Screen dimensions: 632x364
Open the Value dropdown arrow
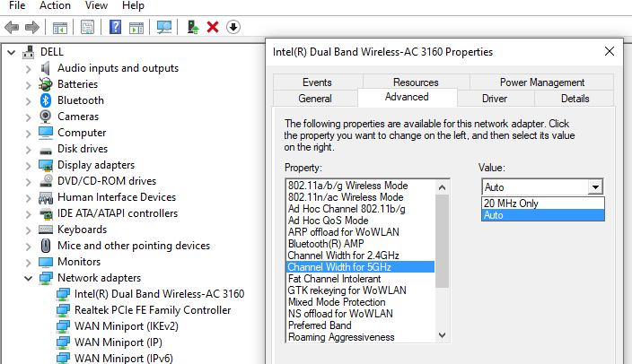point(594,187)
